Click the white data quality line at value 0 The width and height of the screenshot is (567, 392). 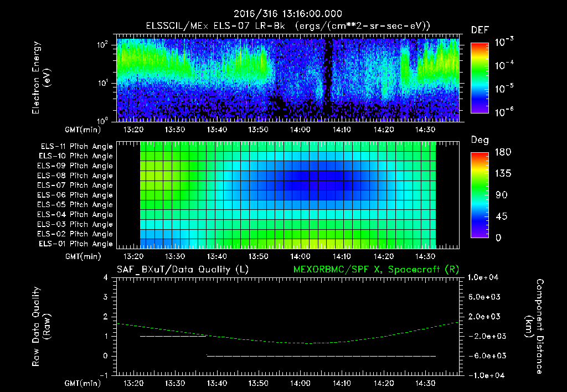click(321, 356)
